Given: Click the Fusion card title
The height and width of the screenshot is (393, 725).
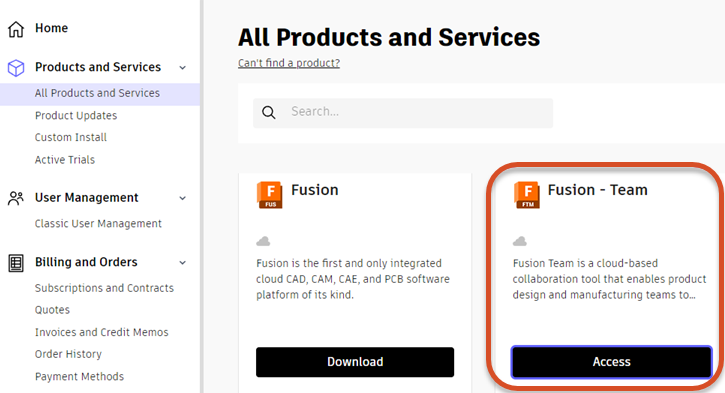Looking at the screenshot, I should coord(314,190).
